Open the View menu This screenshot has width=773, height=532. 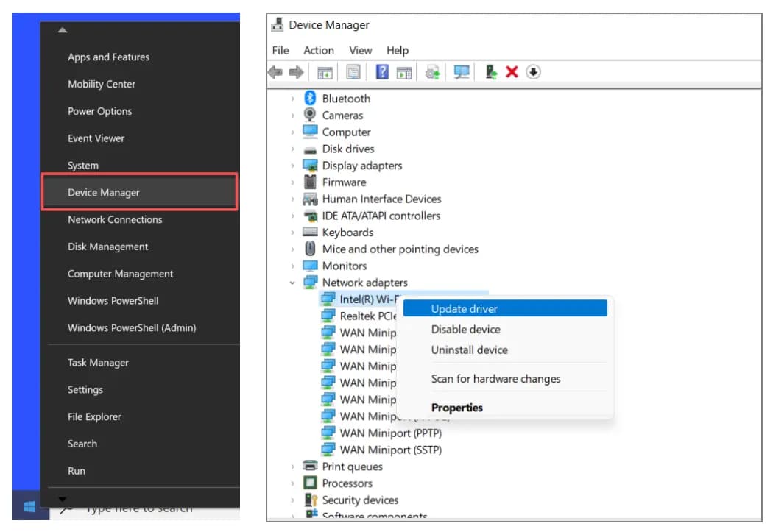[x=360, y=50]
